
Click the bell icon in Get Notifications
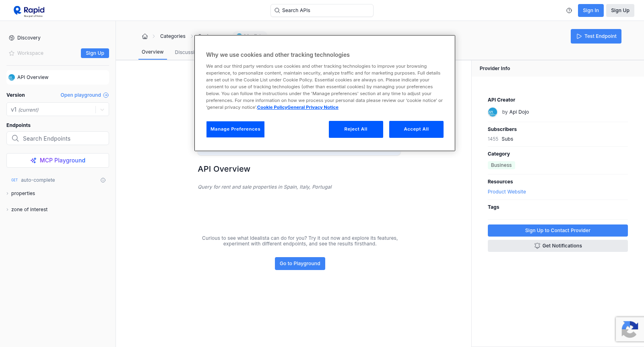click(537, 246)
